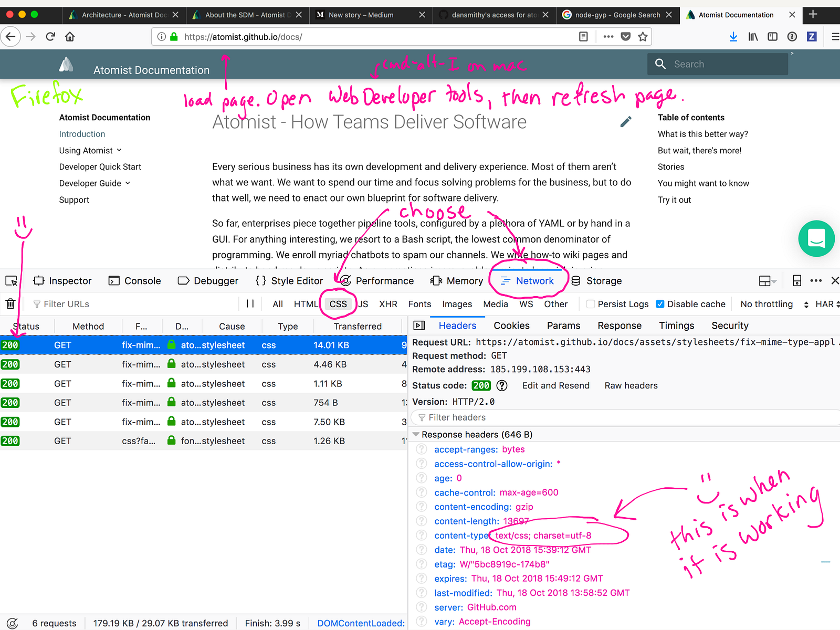Open Developer Quick Start page

coord(100,167)
